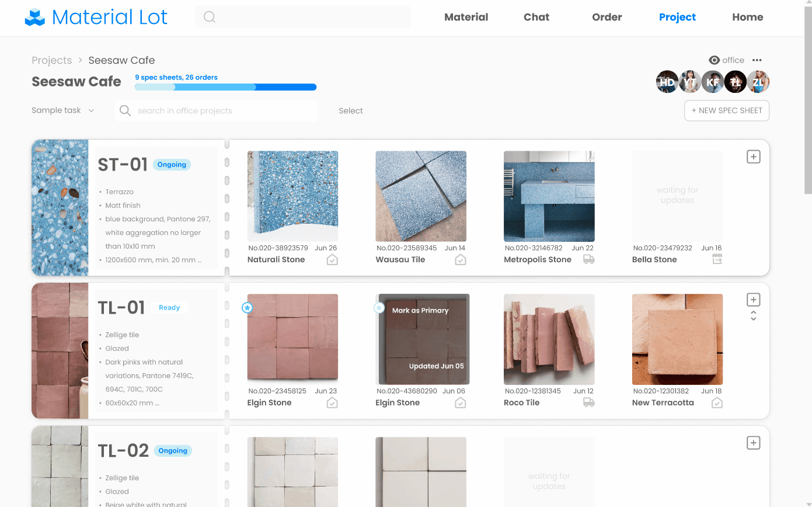Click the Ongoing status badge on ST-01
812x507 pixels.
172,165
